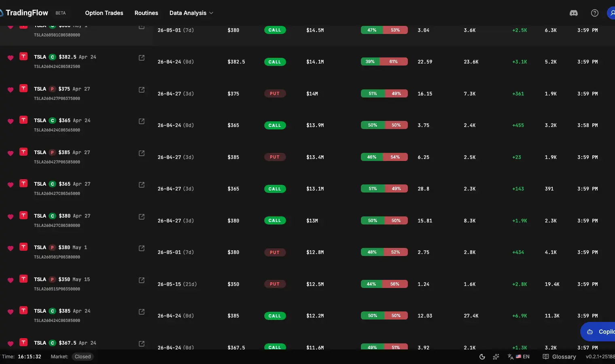The height and width of the screenshot is (364, 615).
Task: Open the Discord community icon
Action: [x=573, y=13]
